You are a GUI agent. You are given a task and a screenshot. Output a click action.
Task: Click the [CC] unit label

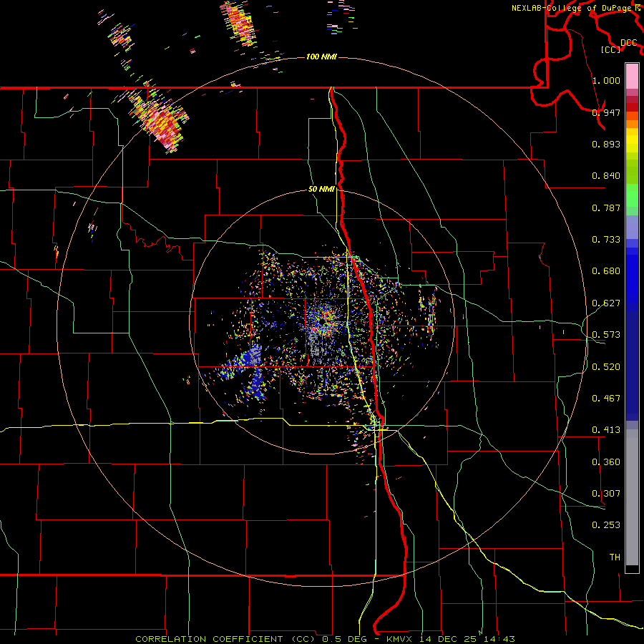tap(610, 49)
